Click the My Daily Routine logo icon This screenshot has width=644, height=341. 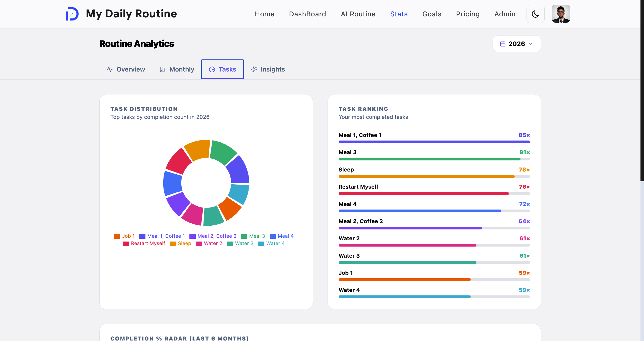(x=72, y=14)
